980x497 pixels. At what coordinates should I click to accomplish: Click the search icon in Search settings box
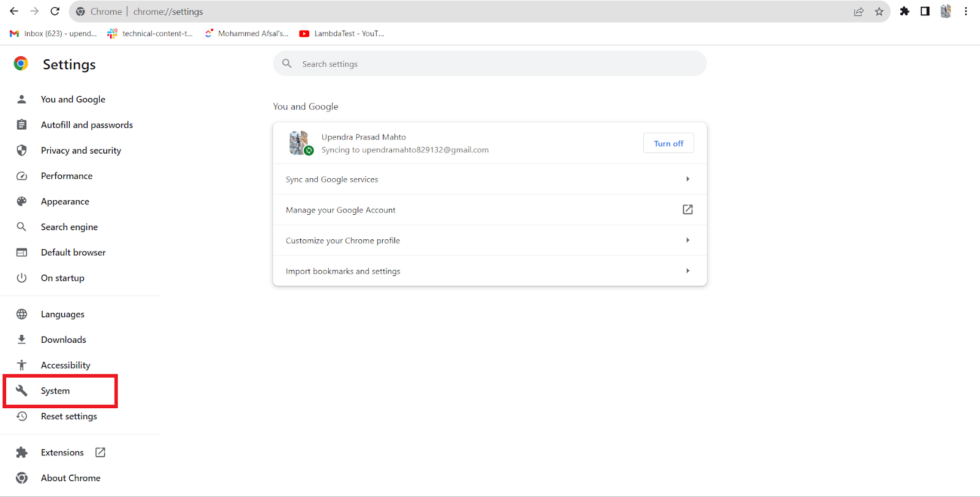coord(287,64)
